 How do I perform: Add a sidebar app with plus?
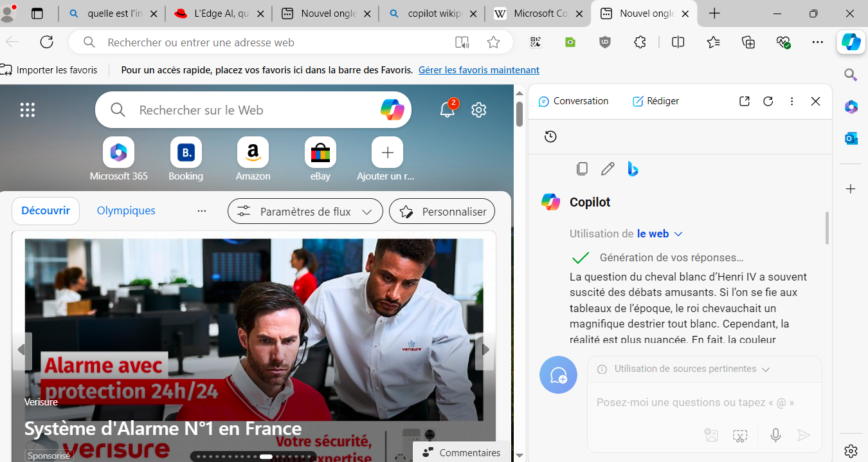pyautogui.click(x=851, y=189)
